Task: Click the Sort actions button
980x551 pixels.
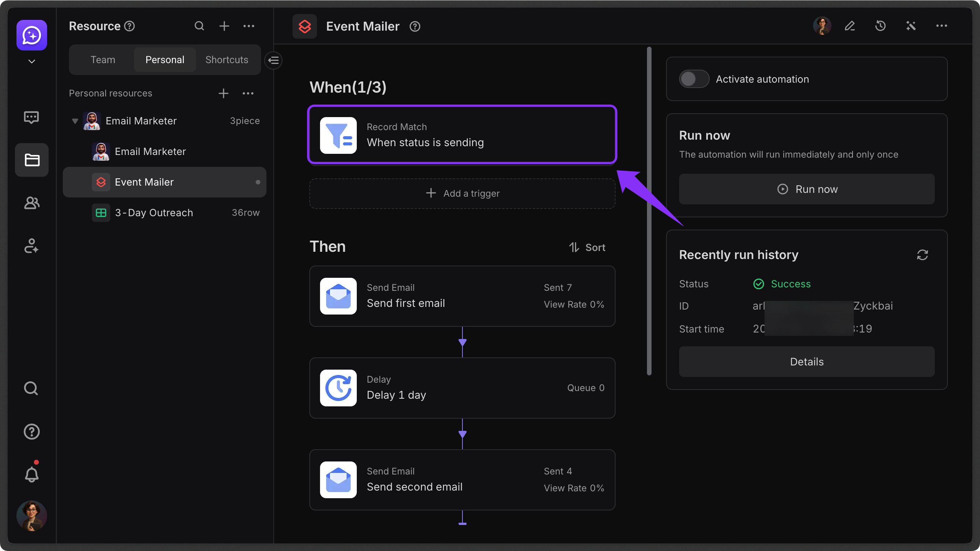Action: point(587,248)
